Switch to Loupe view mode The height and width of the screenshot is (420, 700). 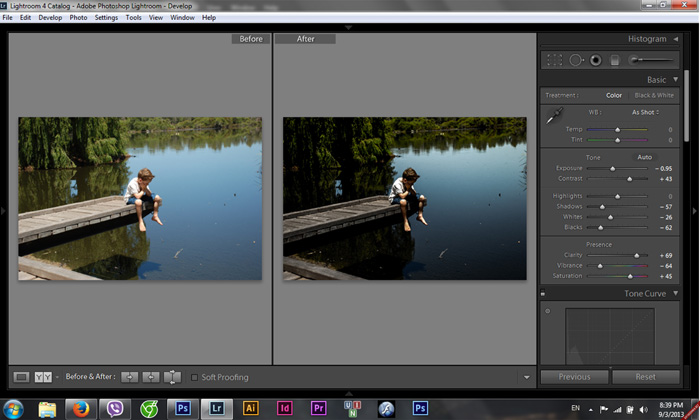tap(21, 377)
